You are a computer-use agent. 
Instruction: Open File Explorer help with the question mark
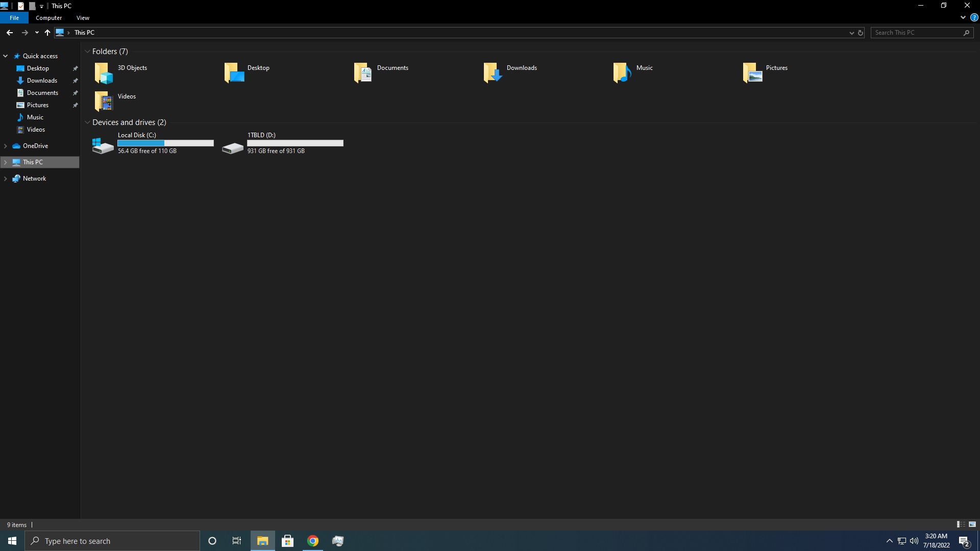click(974, 17)
